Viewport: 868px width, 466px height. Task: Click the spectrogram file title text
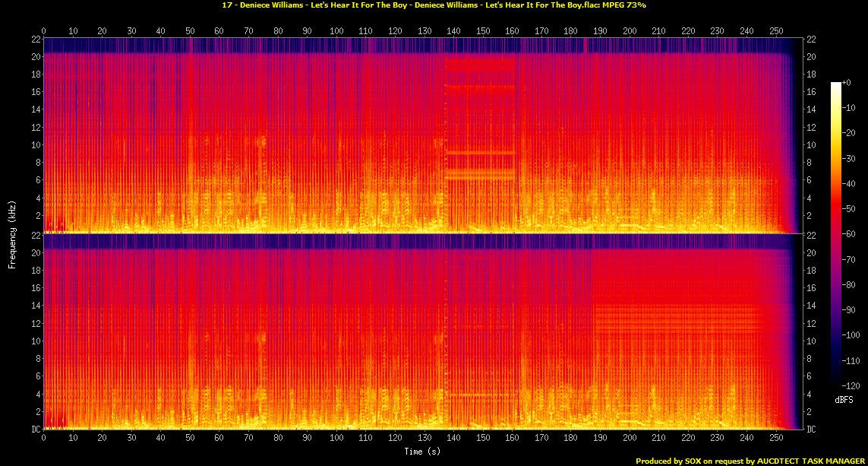point(434,5)
